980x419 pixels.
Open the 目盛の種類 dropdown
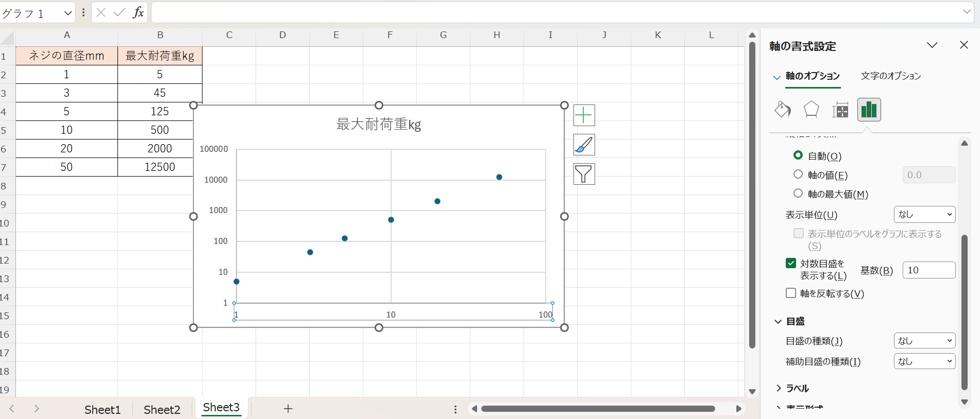[924, 341]
